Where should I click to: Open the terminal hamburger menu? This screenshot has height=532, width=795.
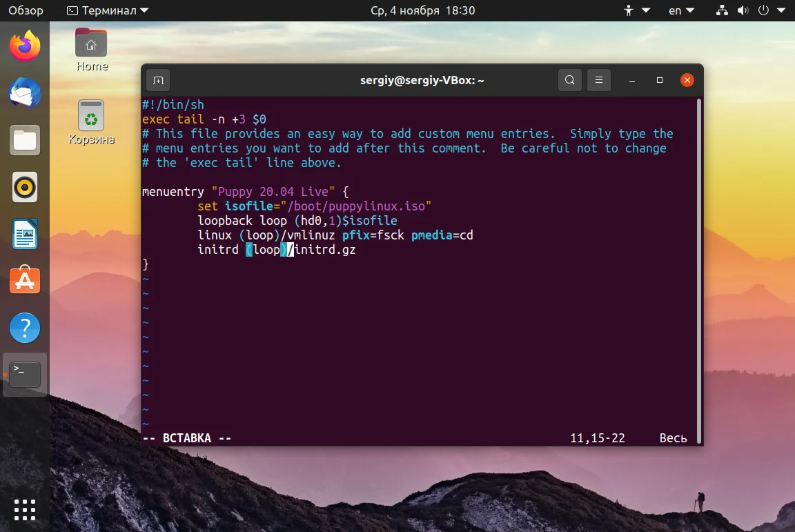tap(599, 80)
